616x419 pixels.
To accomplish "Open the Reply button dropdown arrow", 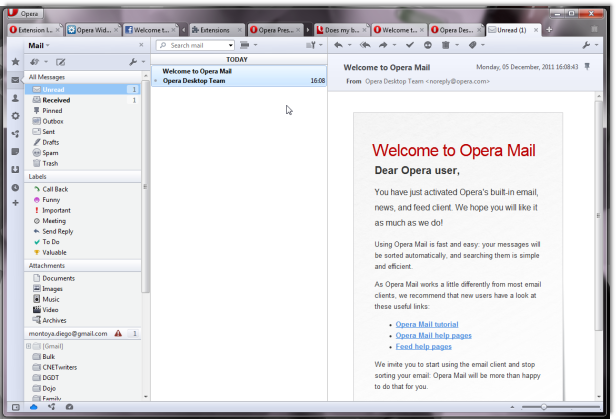I will 349,46.
